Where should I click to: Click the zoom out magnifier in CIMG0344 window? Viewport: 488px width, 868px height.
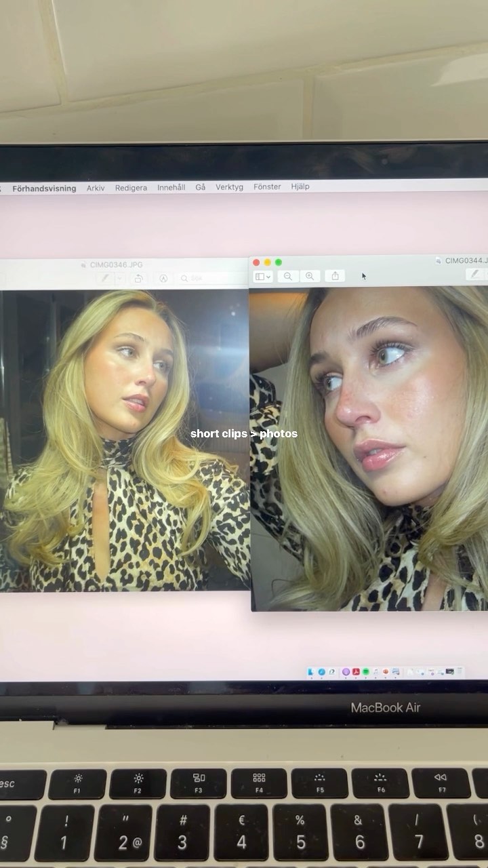(288, 276)
